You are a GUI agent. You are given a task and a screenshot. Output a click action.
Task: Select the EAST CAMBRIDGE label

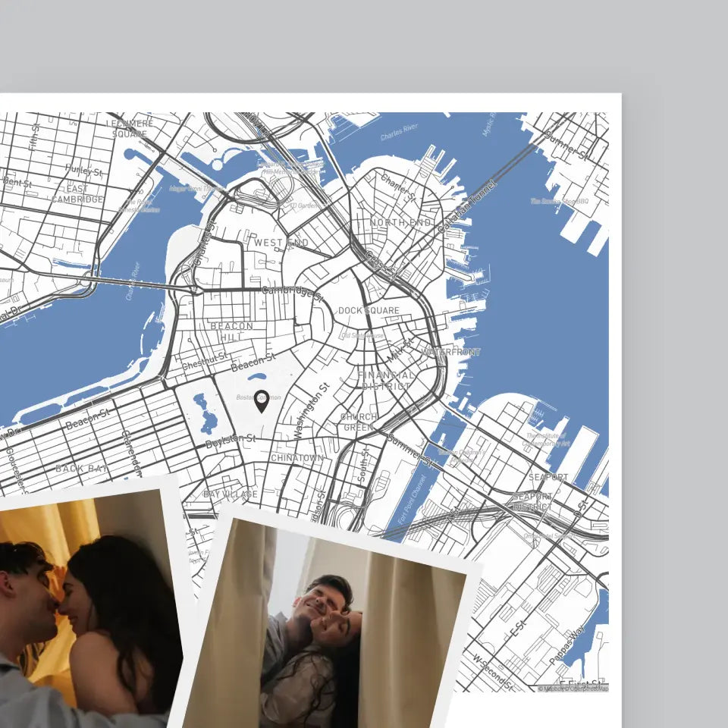click(x=77, y=194)
